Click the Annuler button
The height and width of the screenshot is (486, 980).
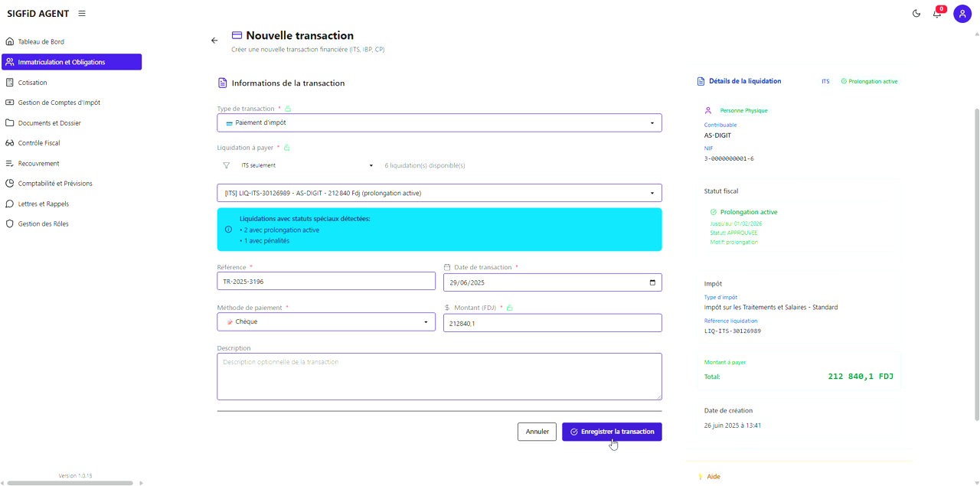tap(537, 431)
